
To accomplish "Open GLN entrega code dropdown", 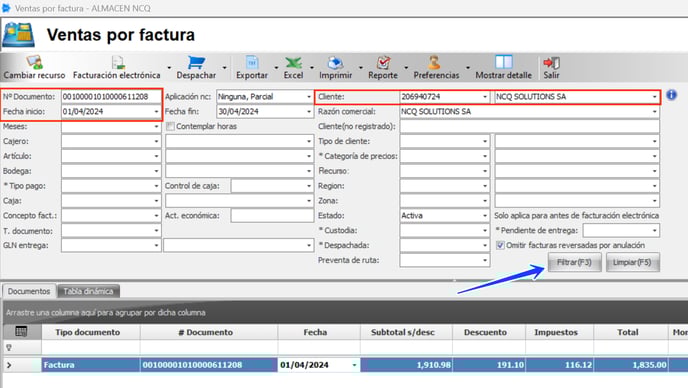I will pos(156,246).
